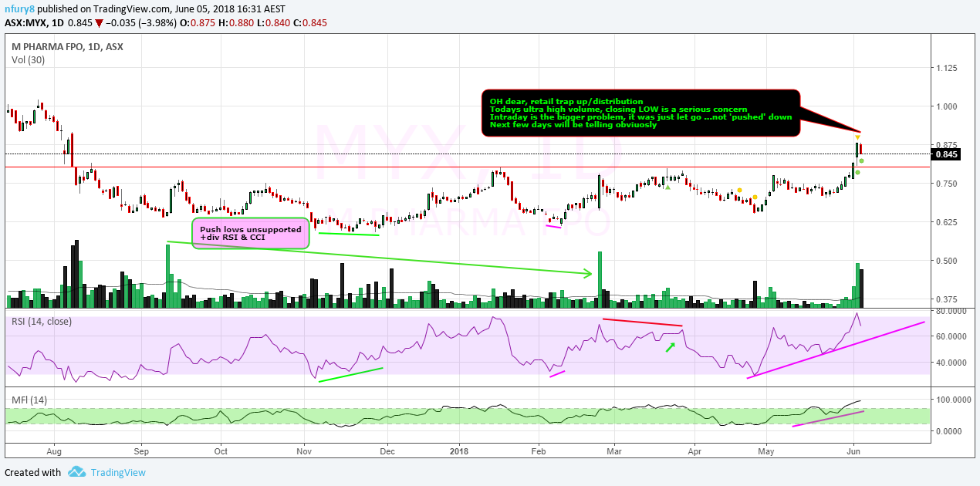This screenshot has width=980, height=486.
Task: Click the M PHARMA FPO, 1D, ASX title
Action: tap(67, 47)
